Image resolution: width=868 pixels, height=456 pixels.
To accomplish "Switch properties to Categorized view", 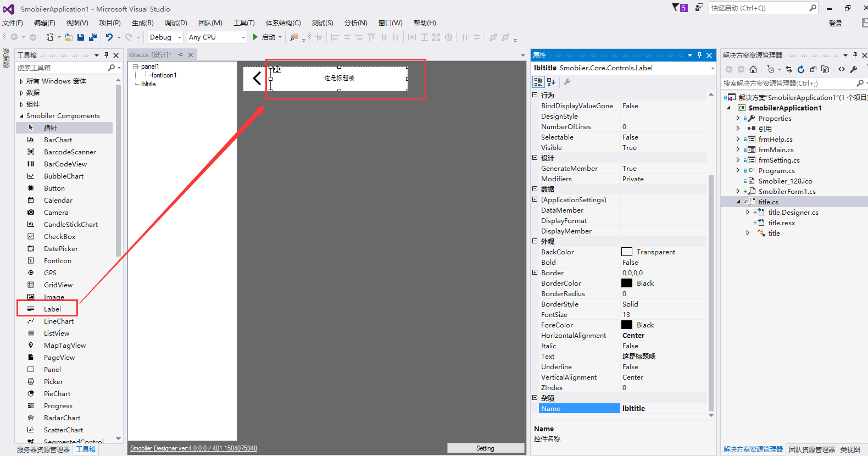I will (538, 82).
